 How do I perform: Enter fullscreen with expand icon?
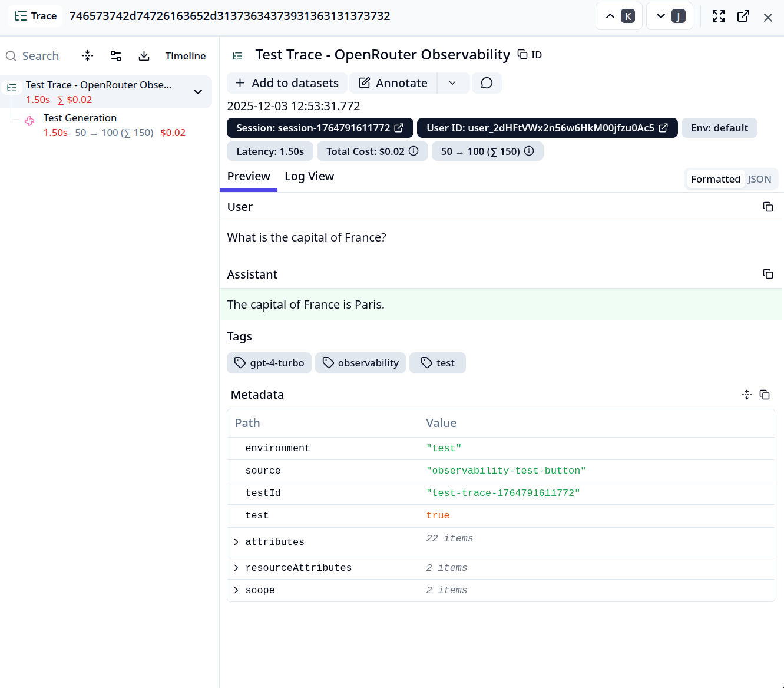[718, 16]
